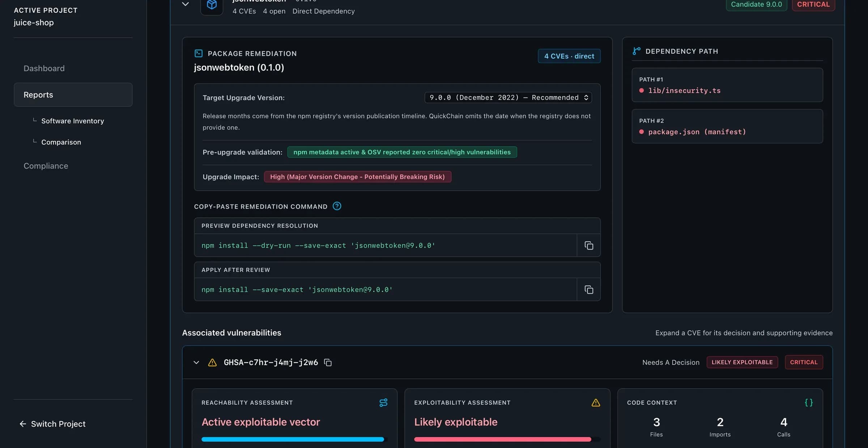This screenshot has height=448, width=868.
Task: Click the CRITICAL badge on the GHSA row
Action: [x=804, y=362]
